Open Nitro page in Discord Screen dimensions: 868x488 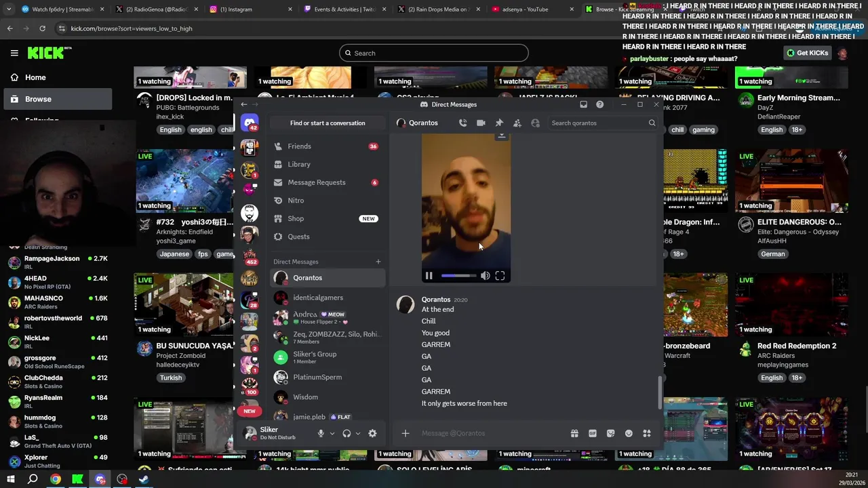point(328,201)
